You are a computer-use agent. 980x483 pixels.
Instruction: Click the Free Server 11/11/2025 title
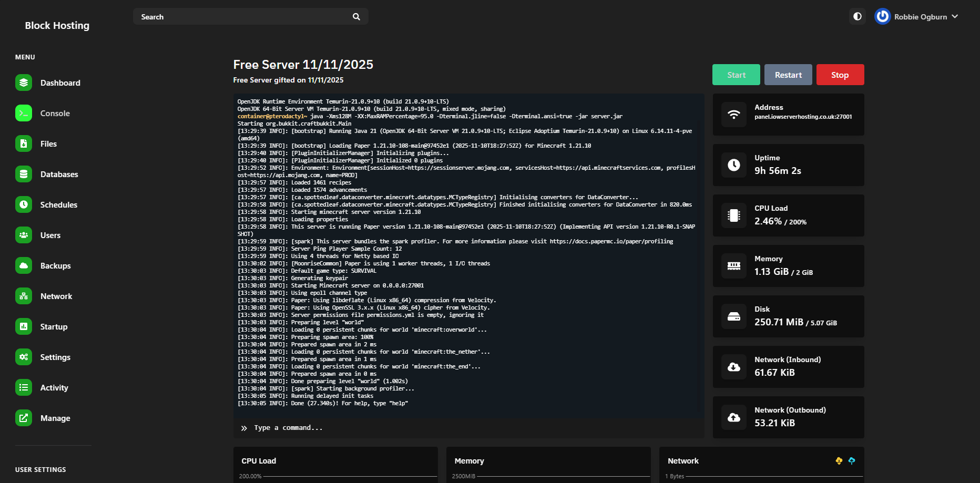tap(303, 65)
